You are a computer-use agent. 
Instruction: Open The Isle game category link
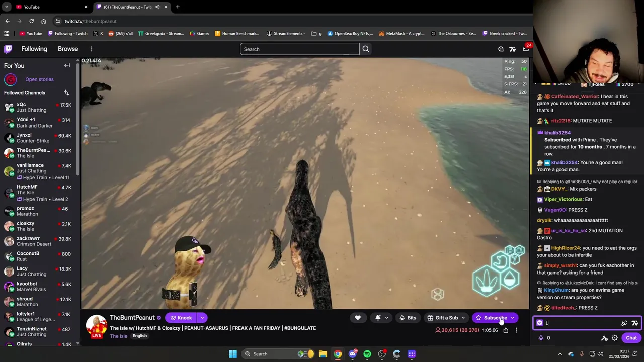pyautogui.click(x=118, y=336)
